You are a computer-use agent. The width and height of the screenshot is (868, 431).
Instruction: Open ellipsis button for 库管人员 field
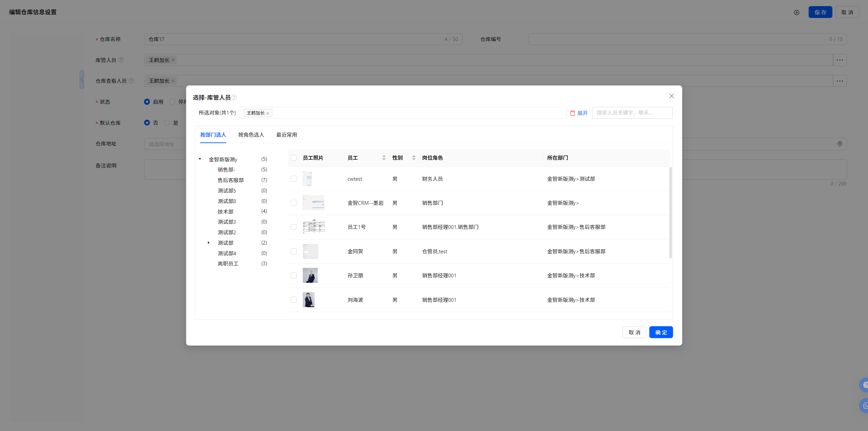coord(840,60)
